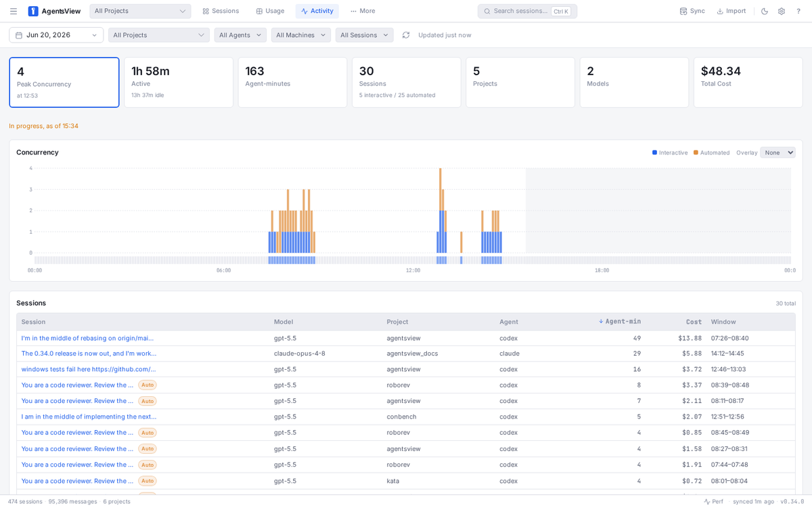
Task: Open the Jun 20, 2026 date picker
Action: coord(56,35)
